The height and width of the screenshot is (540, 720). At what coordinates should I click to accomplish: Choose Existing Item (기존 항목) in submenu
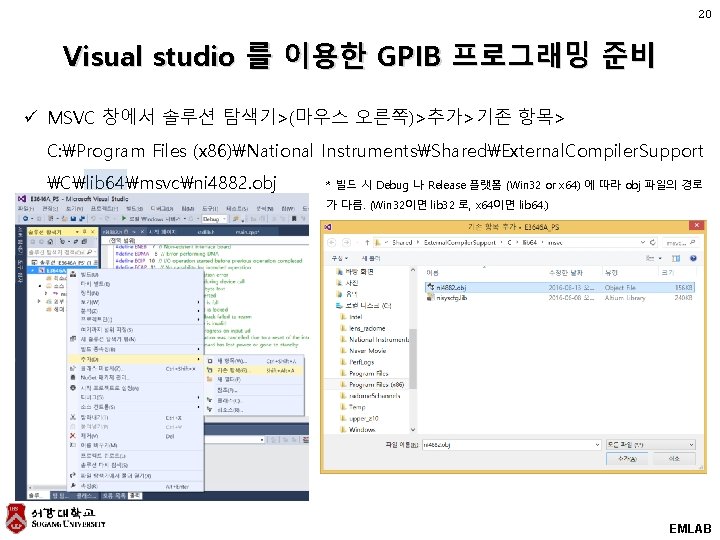[x=254, y=370]
